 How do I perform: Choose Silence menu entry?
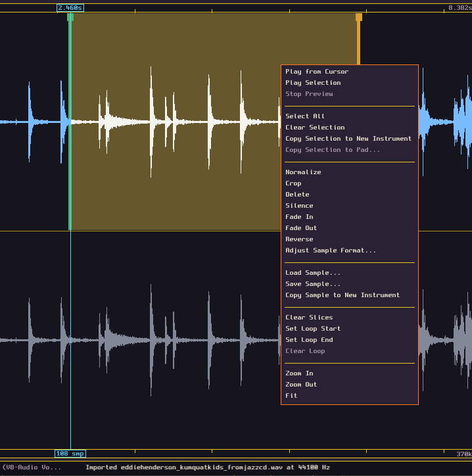click(x=350, y=206)
